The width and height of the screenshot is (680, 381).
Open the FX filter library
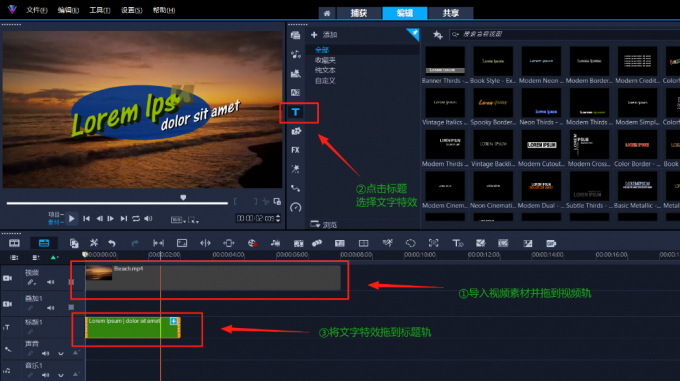pyautogui.click(x=295, y=150)
